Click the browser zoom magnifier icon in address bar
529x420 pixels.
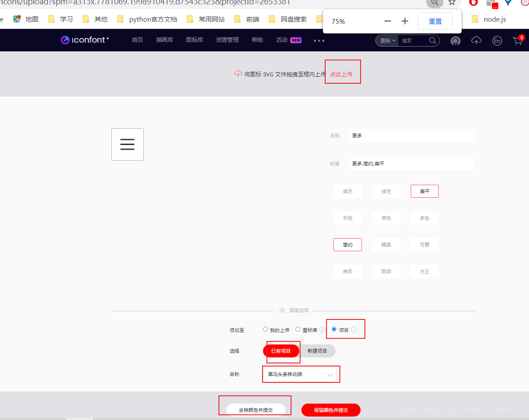pos(434,3)
